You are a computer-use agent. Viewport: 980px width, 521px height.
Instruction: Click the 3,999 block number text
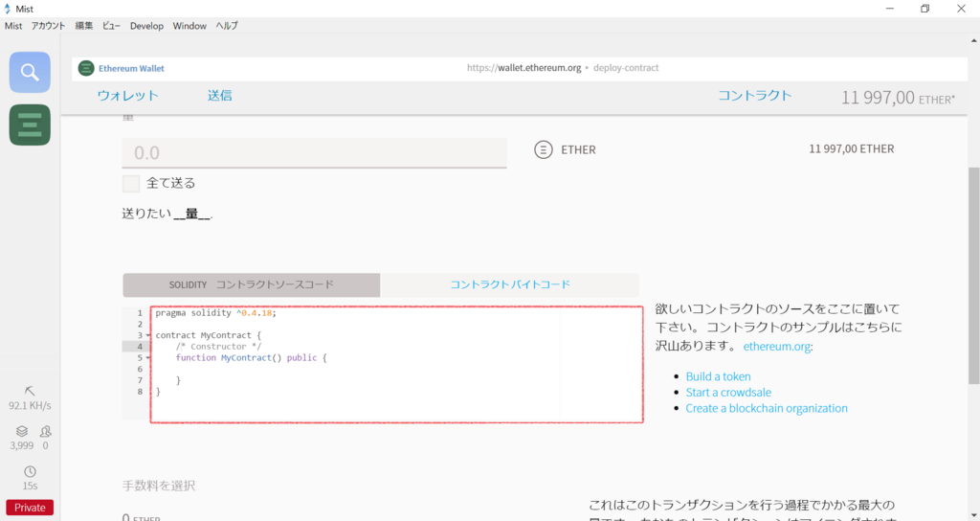coord(22,445)
